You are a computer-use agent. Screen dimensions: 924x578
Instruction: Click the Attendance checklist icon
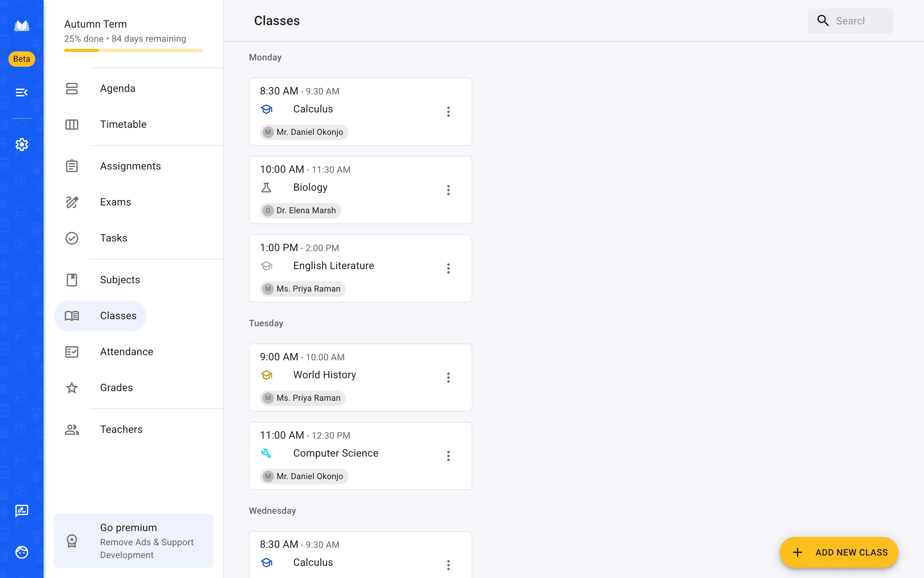(72, 352)
